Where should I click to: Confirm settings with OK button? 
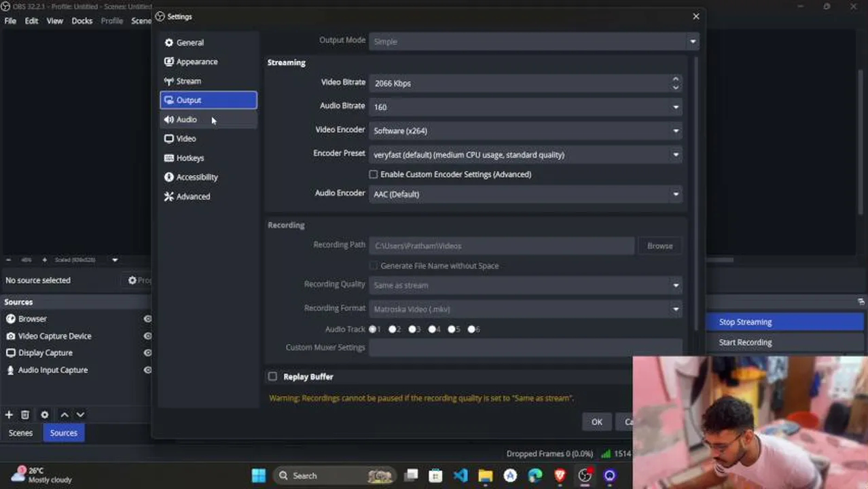point(596,422)
